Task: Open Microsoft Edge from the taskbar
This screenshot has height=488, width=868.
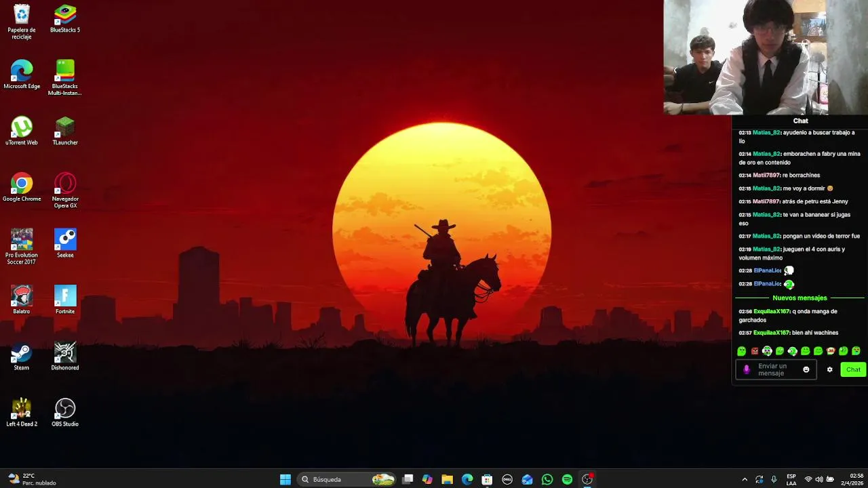Action: (467, 479)
